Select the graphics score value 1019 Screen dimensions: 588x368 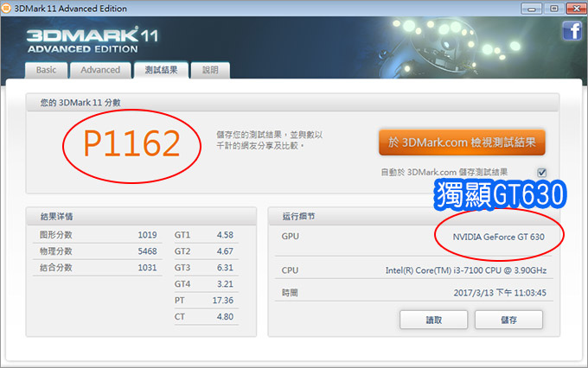pyautogui.click(x=147, y=235)
